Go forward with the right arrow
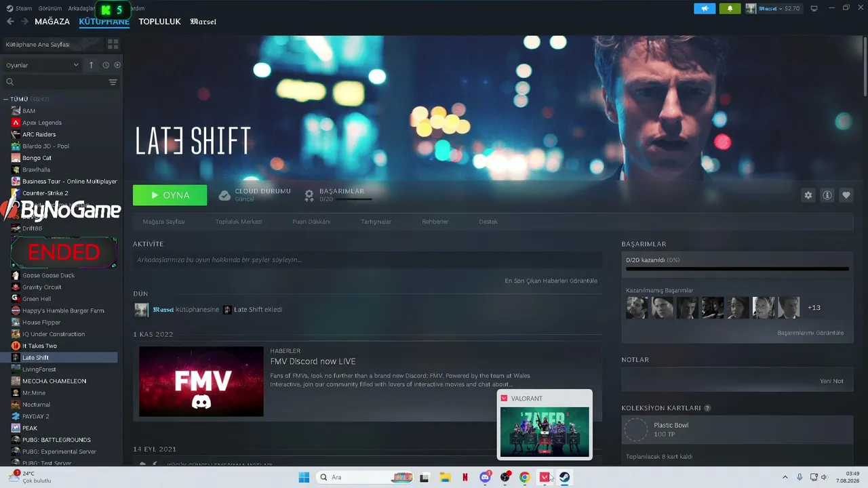Screen dimensions: 868x488 24,22
